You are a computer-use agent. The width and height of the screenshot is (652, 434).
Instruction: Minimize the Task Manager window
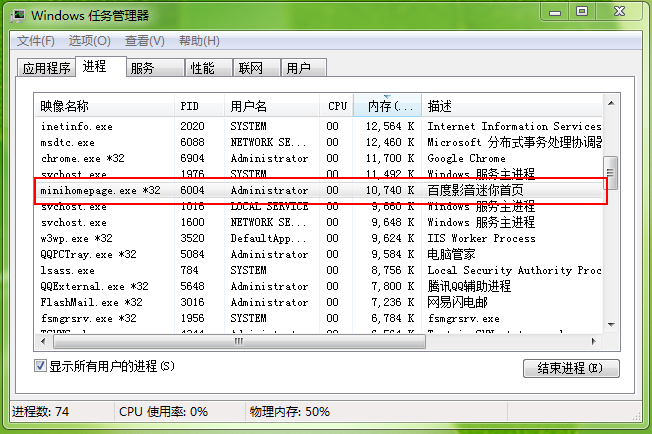tap(555, 11)
